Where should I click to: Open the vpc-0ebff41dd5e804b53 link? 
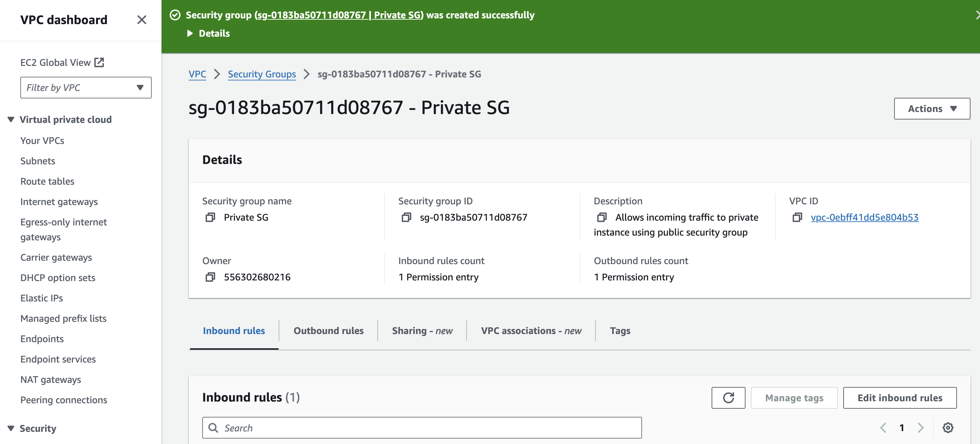click(x=864, y=217)
